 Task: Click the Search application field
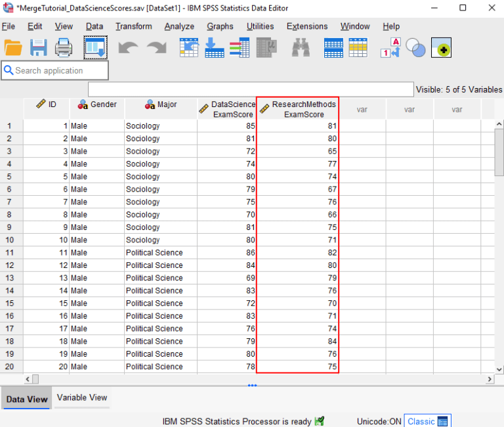tap(55, 70)
